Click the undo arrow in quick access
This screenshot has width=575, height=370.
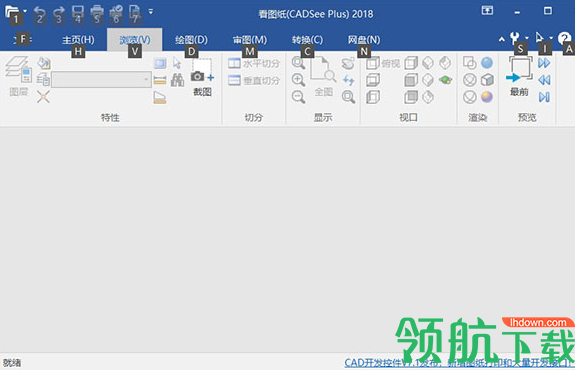pos(39,13)
